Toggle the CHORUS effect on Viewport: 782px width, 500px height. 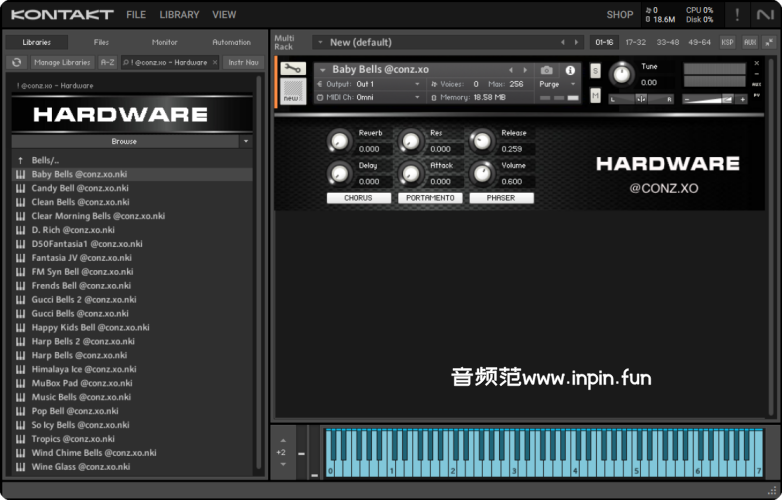coord(358,198)
